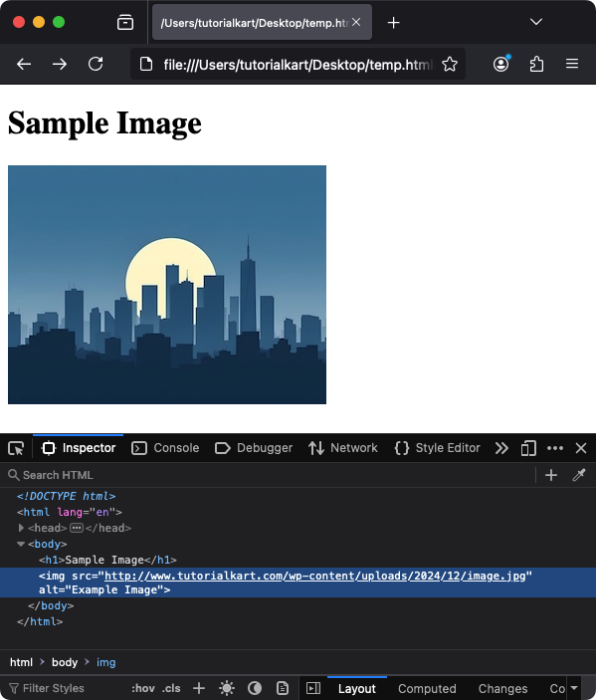
Task: Click the Search HTML field
Action: coord(270,475)
